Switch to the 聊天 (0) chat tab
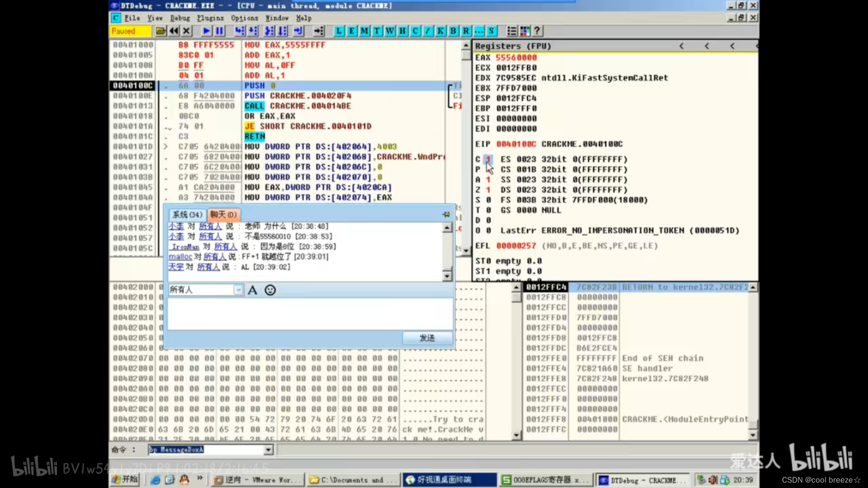The width and height of the screenshot is (868, 488). 223,215
